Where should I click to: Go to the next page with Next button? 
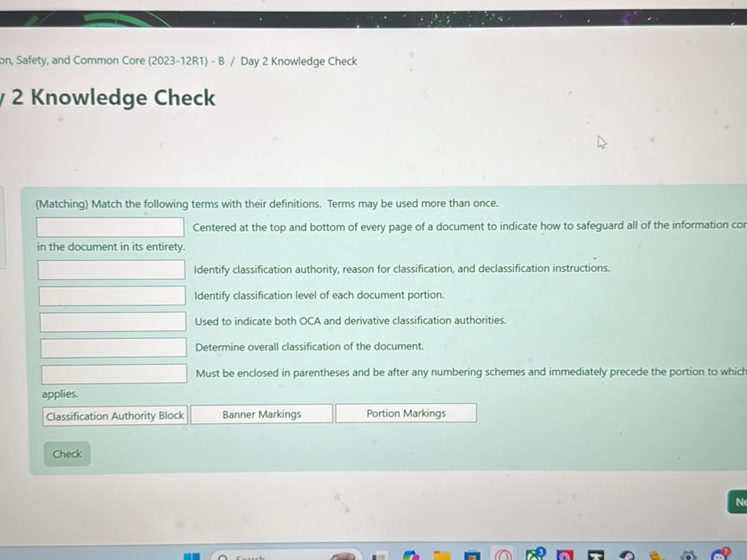coord(739,502)
